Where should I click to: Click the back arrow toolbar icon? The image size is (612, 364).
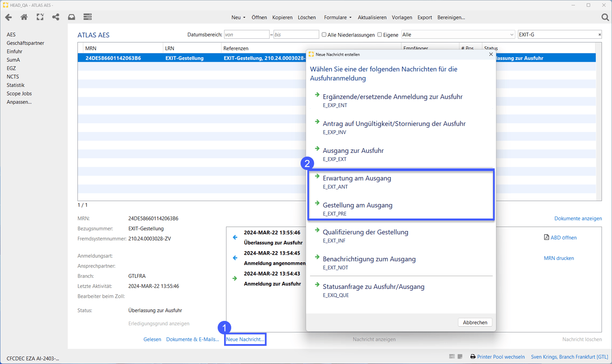tap(8, 17)
